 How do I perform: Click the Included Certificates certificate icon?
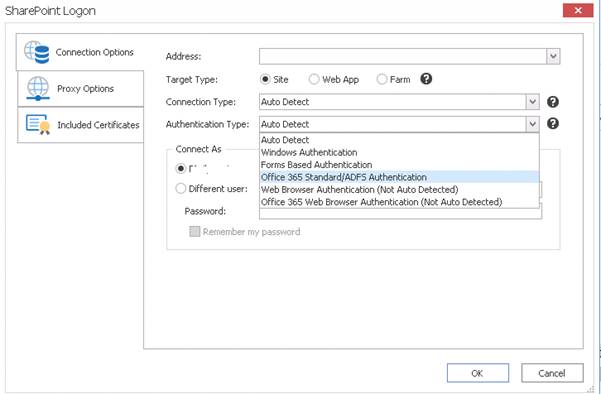pyautogui.click(x=38, y=124)
